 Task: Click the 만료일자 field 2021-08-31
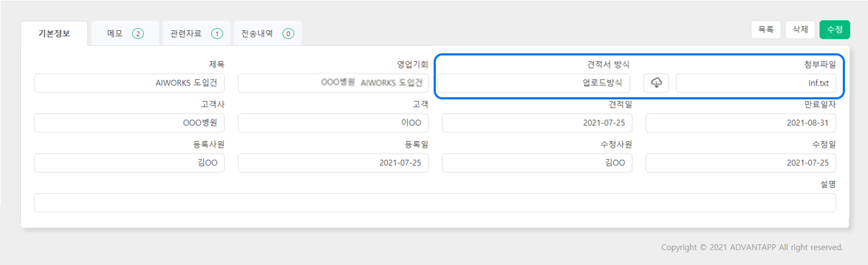click(741, 123)
